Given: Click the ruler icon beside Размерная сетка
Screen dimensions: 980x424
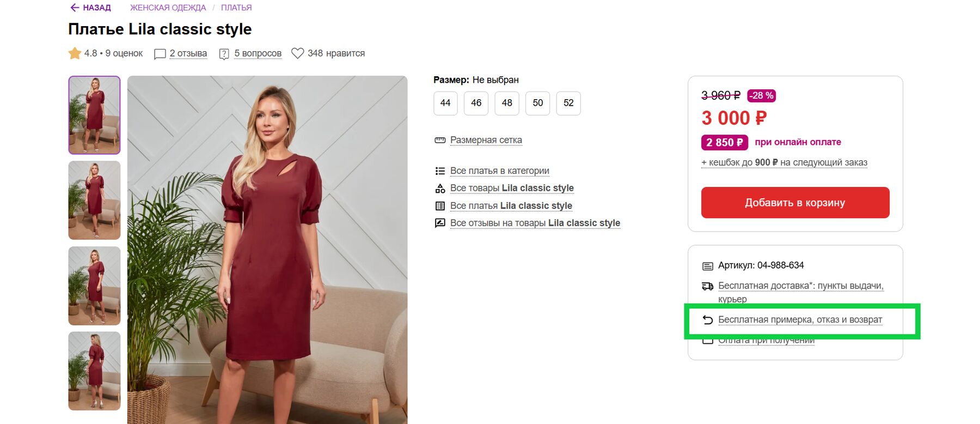Looking at the screenshot, I should coord(440,141).
